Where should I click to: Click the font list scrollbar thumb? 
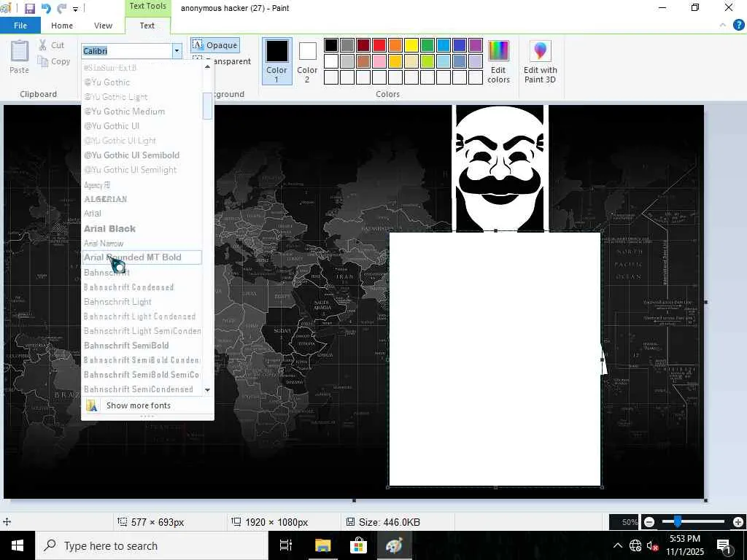tap(207, 106)
